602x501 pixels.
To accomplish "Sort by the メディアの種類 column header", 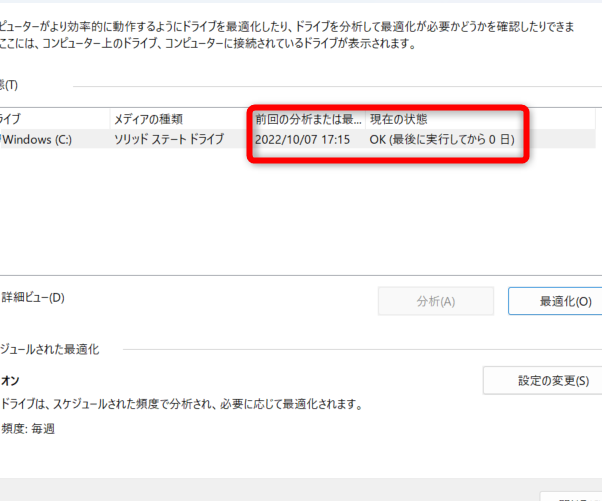I will click(148, 119).
